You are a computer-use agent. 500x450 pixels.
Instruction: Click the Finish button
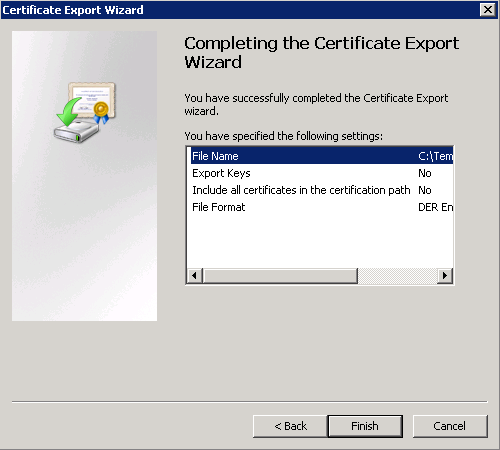pos(365,426)
